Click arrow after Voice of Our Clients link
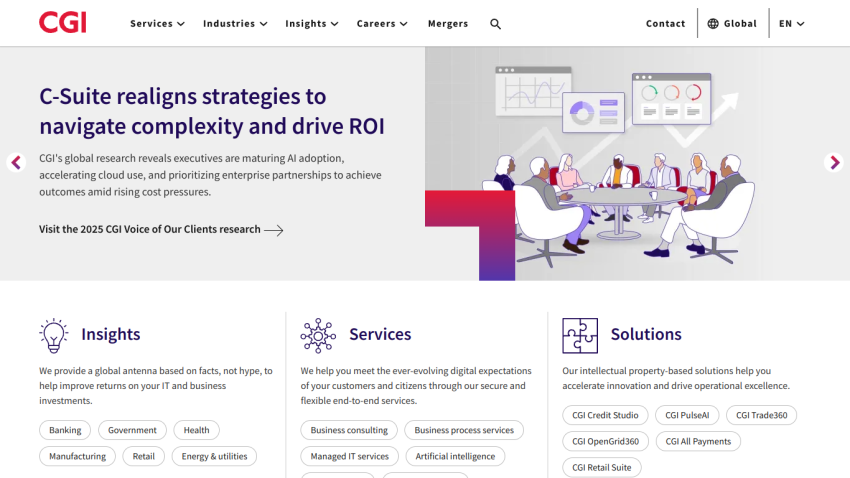The image size is (850, 478). [x=274, y=230]
